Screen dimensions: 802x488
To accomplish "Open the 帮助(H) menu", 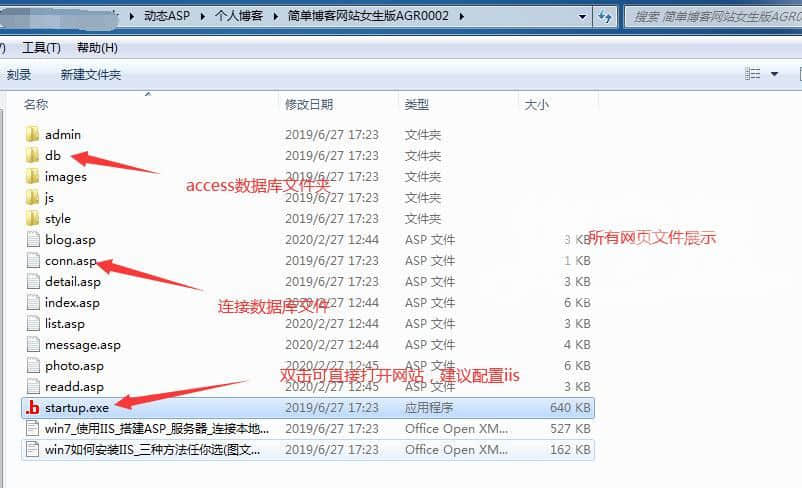I will 96,48.
